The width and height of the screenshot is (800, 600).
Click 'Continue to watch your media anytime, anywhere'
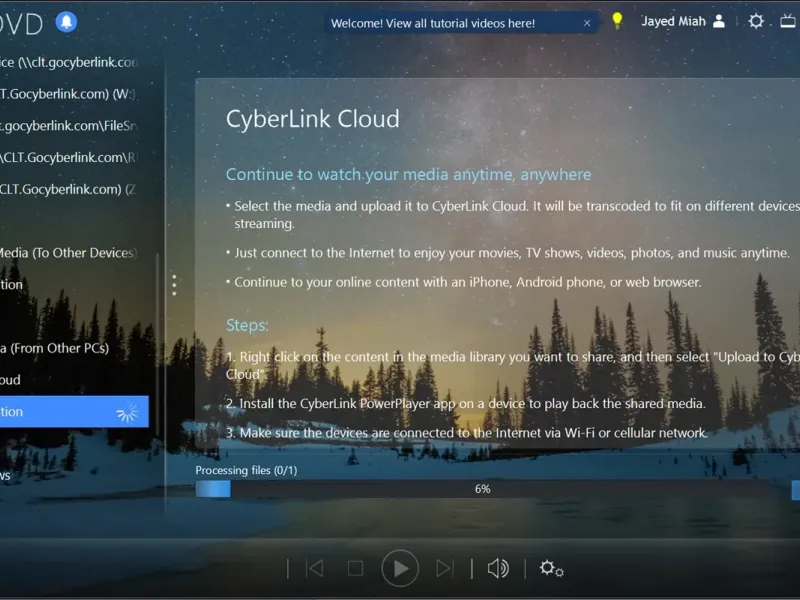coord(409,174)
